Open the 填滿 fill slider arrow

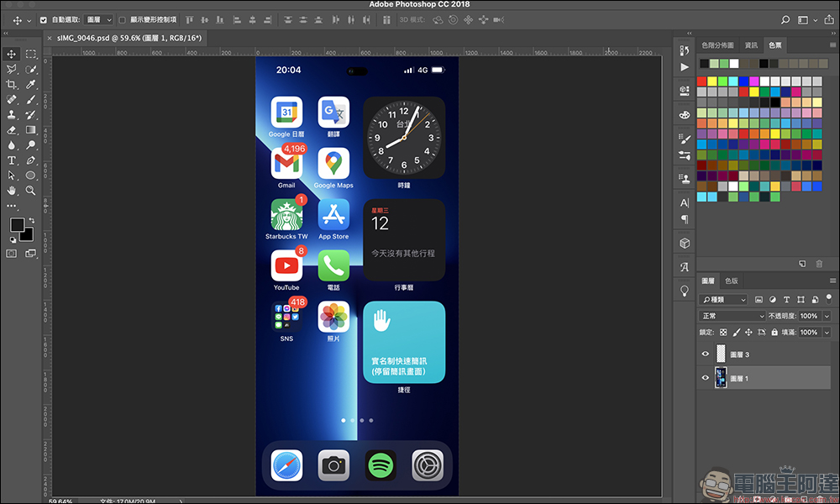[x=827, y=332]
